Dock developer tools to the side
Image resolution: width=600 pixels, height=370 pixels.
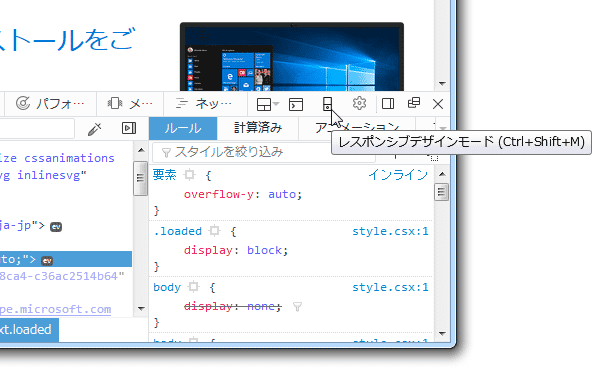pos(388,104)
